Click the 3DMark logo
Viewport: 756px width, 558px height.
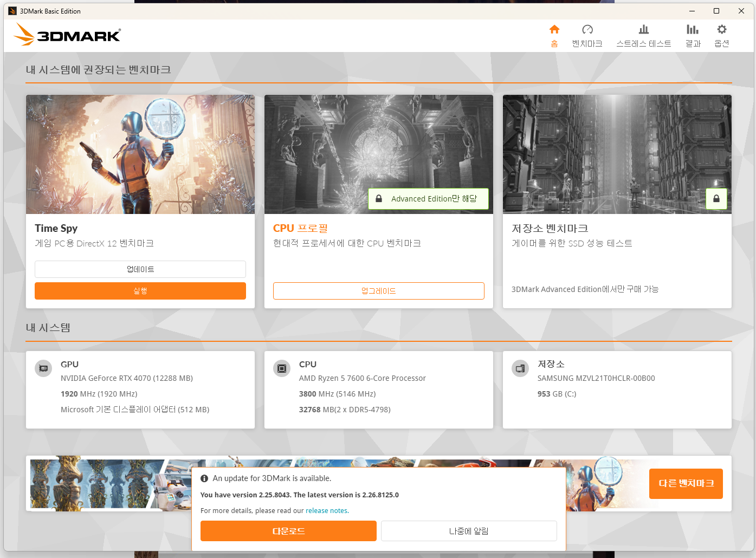coord(67,35)
